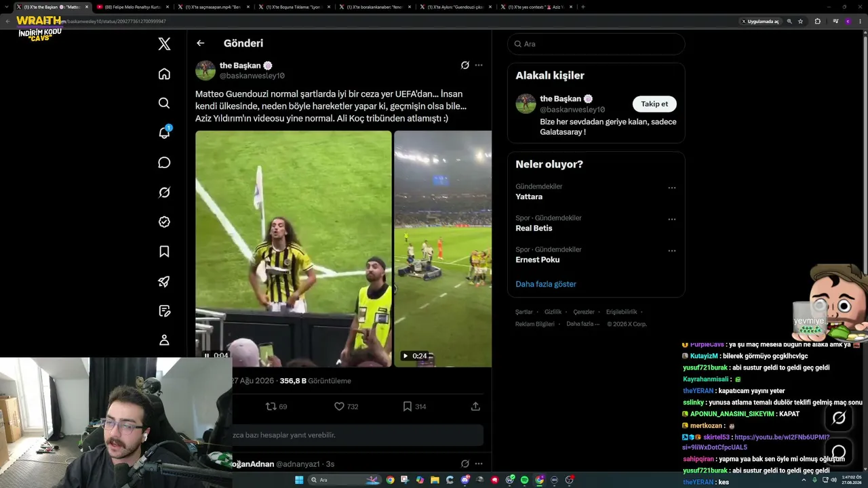The height and width of the screenshot is (488, 868).
Task: Open Grok from the left sidebar
Action: (x=164, y=192)
